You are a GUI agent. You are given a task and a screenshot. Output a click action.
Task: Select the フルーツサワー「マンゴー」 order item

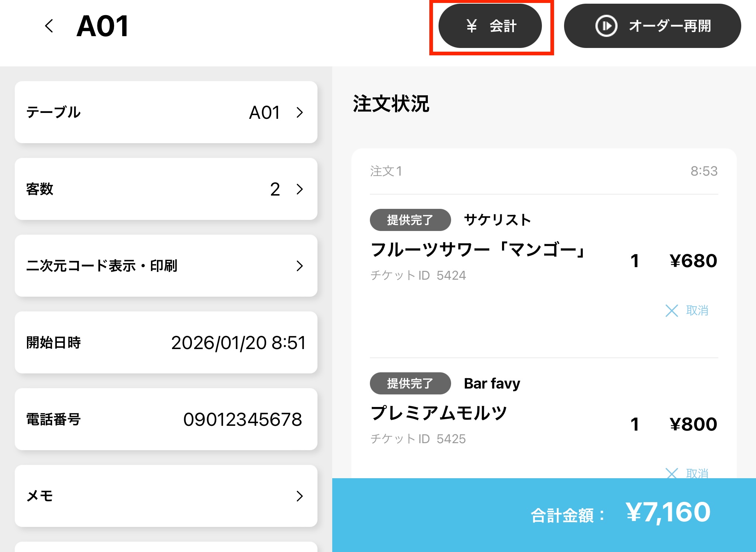[x=478, y=250]
